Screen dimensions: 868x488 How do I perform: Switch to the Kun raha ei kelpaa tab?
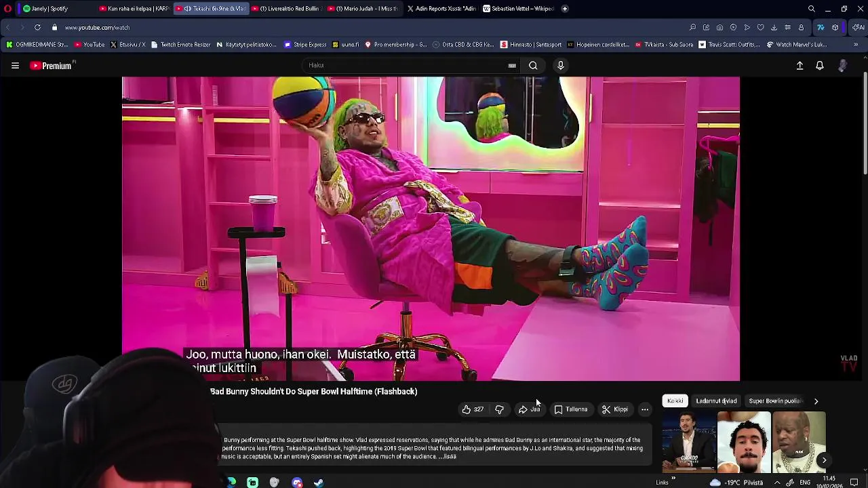pyautogui.click(x=134, y=9)
